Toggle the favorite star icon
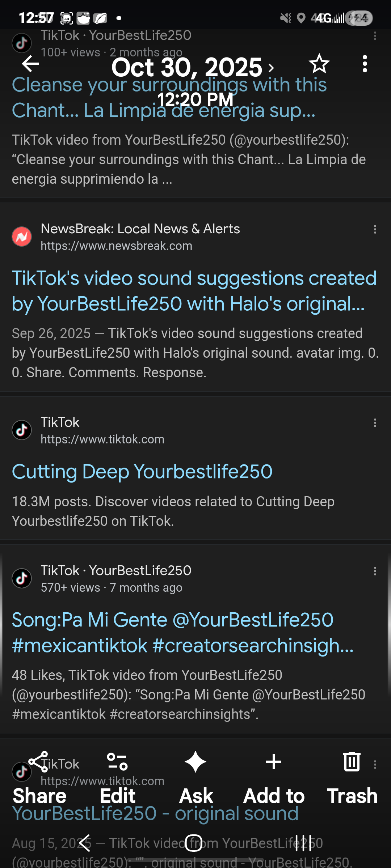Viewport: 391px width, 868px height. (x=319, y=64)
